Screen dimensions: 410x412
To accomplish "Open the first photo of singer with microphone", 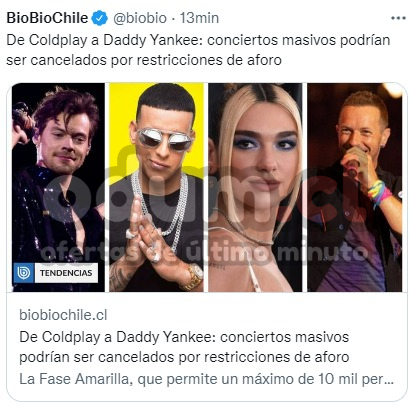I will click(x=58, y=187).
